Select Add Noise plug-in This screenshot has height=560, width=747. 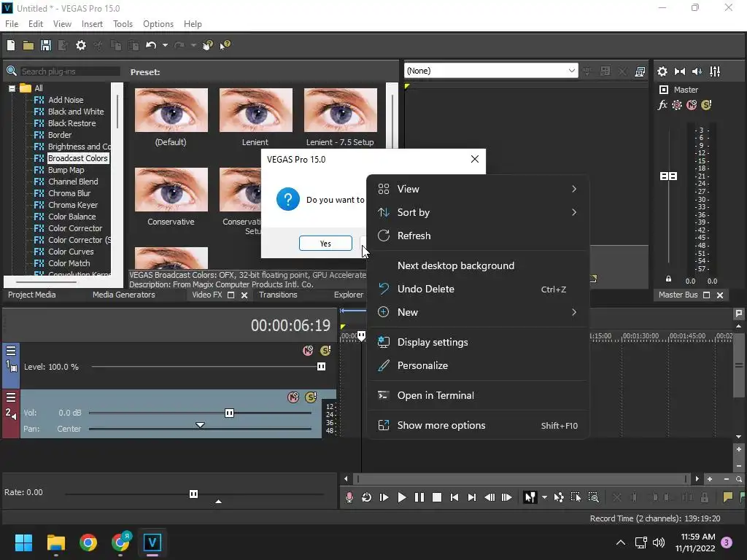point(66,100)
